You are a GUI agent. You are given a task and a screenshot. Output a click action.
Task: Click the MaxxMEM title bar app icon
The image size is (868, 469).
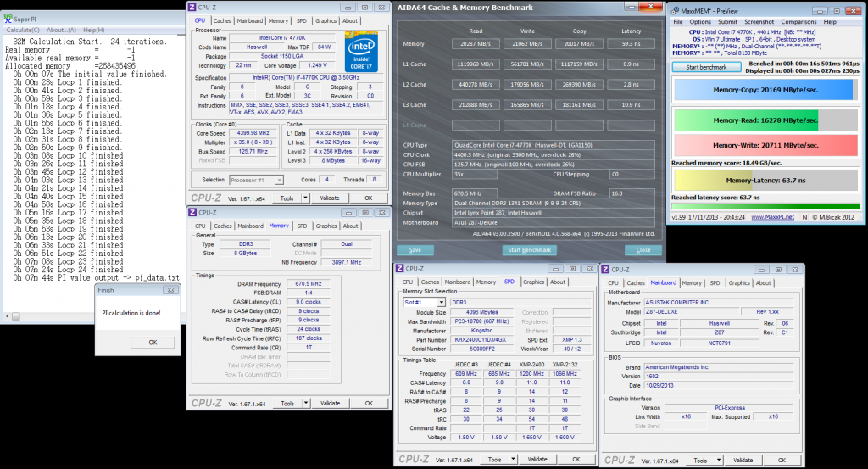(676, 9)
